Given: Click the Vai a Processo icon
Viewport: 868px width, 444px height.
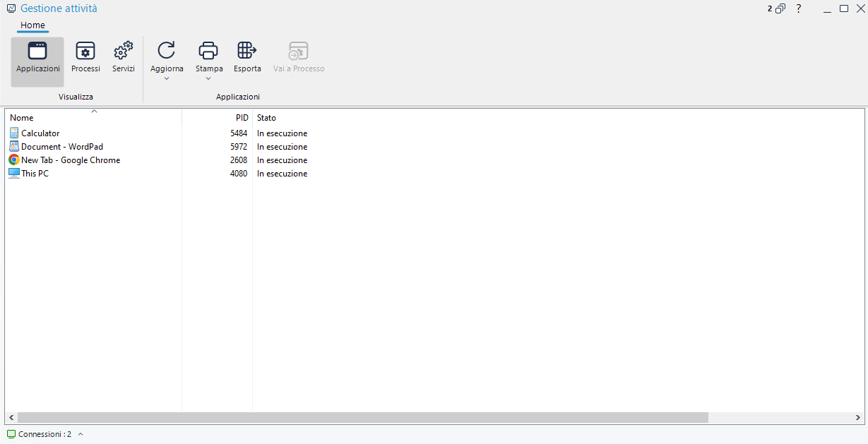Looking at the screenshot, I should (x=299, y=51).
